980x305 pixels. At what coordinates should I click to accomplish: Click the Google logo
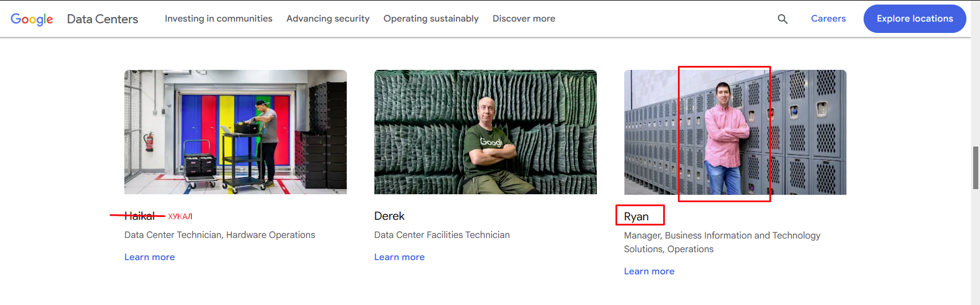[x=32, y=19]
